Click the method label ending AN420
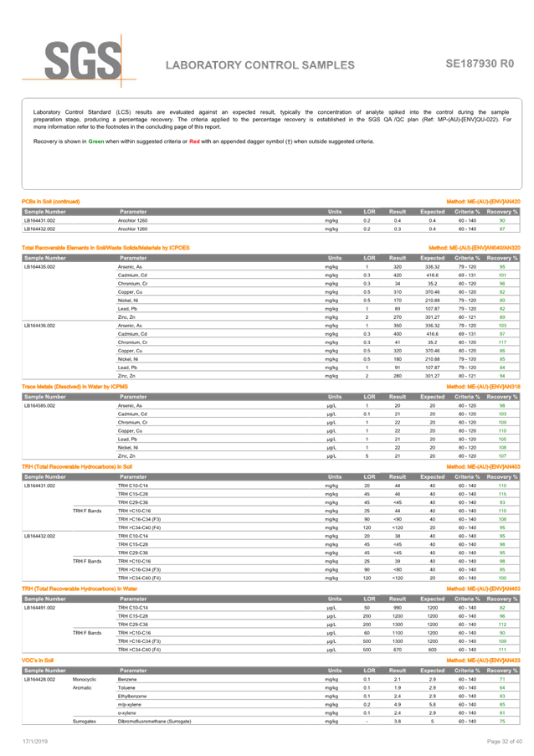Viewport: 534px width, 756px height. 483,202
